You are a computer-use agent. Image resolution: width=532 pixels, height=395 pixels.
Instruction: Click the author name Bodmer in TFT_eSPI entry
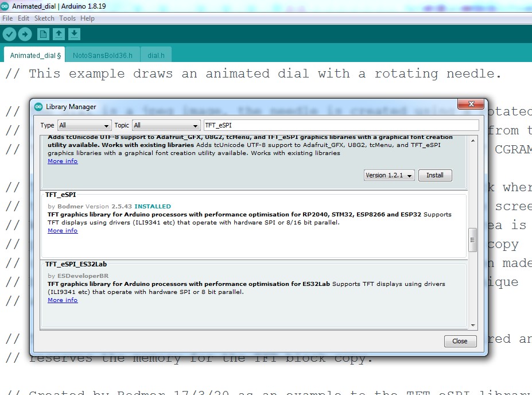pos(70,206)
